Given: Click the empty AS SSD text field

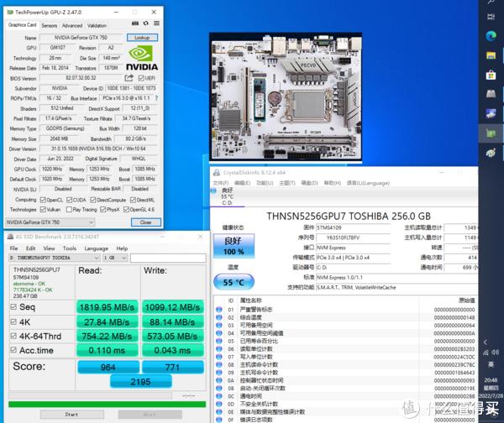Looking at the screenshot, I should (168, 258).
